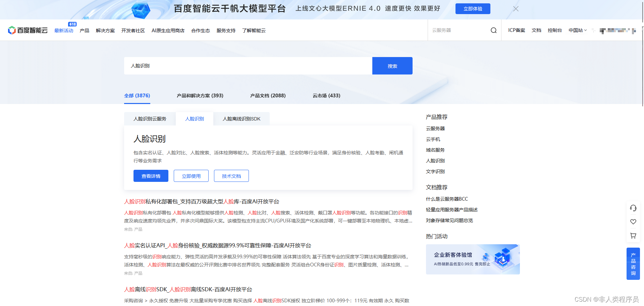The image size is (644, 306).
Task: Click the 技术文档 button
Action: coord(231,176)
